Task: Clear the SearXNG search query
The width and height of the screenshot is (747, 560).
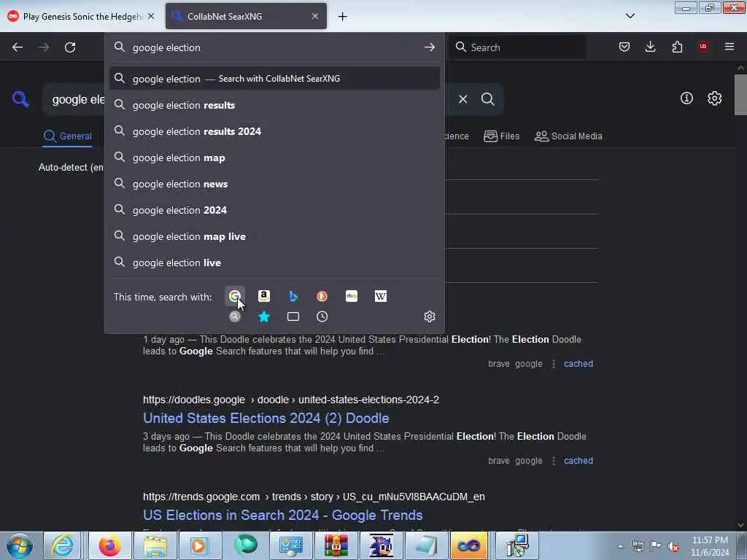Action: [462, 99]
